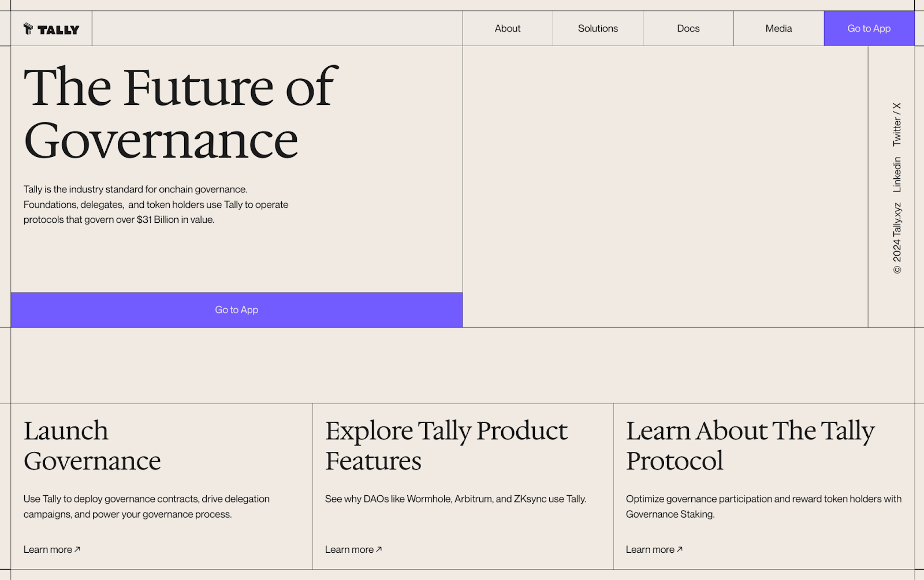The width and height of the screenshot is (924, 580).
Task: Click the Governance Staking description text
Action: pyautogui.click(x=763, y=506)
